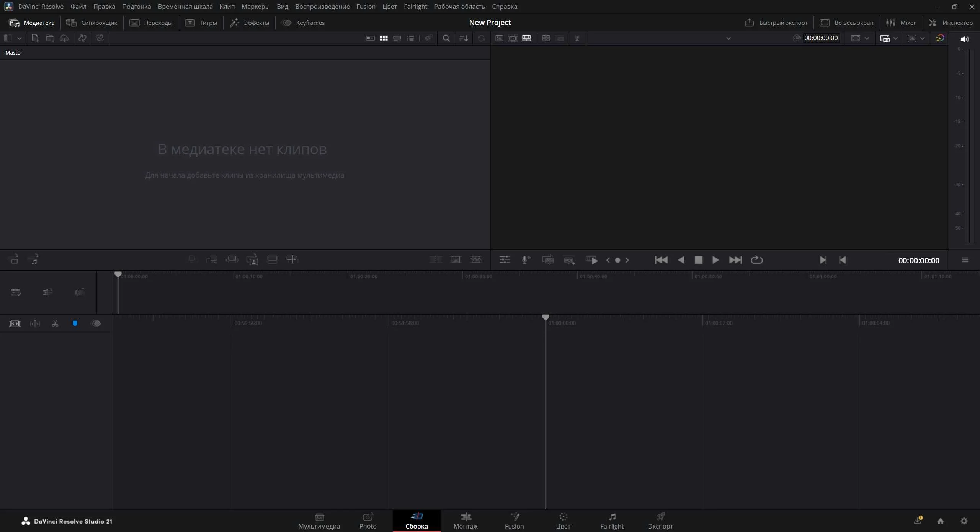Switch to the Экспорт page
Viewport: 980px width, 532px height.
point(661,521)
